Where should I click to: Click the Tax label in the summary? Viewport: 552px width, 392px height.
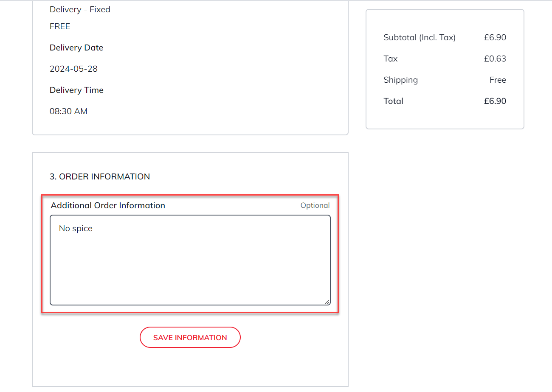(390, 59)
